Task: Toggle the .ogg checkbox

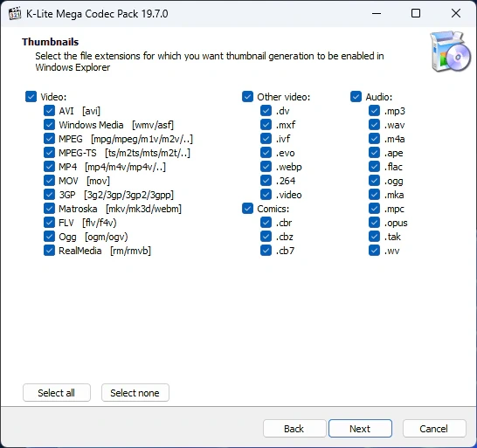Action: 374,181
